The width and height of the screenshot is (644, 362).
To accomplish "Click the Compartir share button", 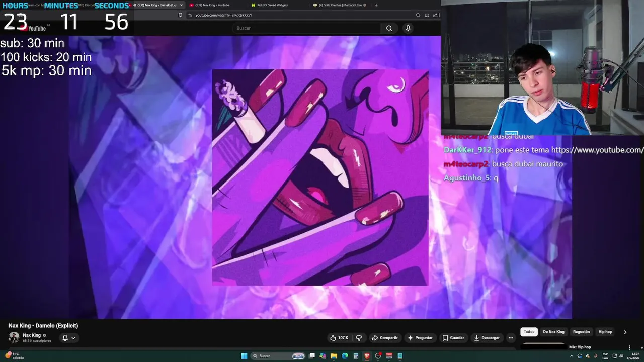I will point(384,338).
